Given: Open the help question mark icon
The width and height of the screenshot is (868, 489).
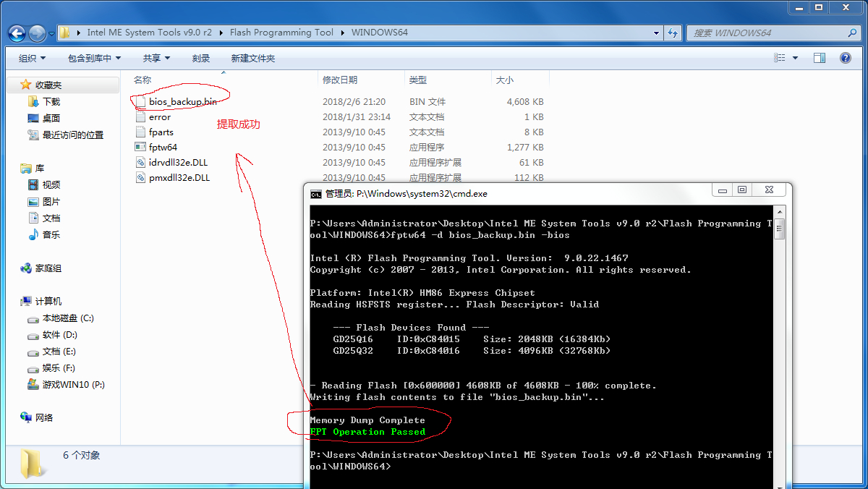Looking at the screenshot, I should [844, 58].
